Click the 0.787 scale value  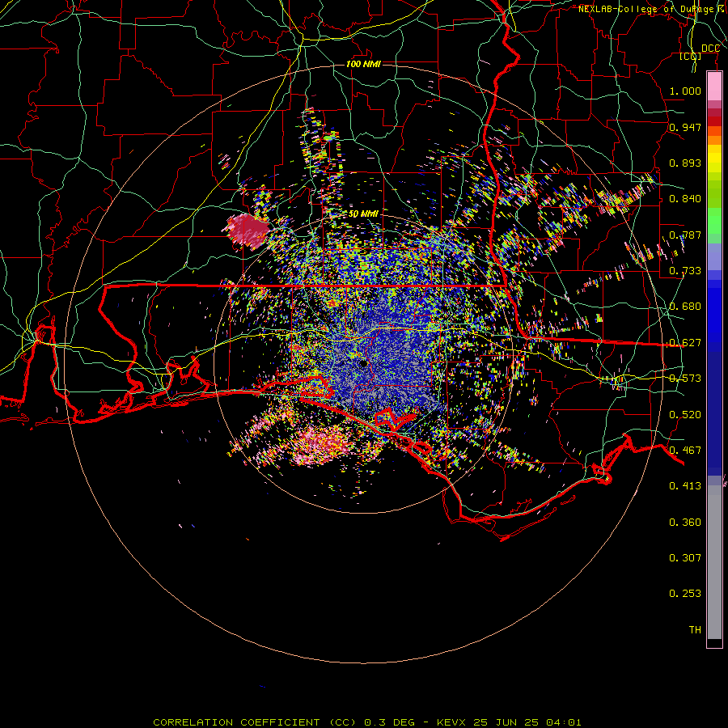pos(685,235)
